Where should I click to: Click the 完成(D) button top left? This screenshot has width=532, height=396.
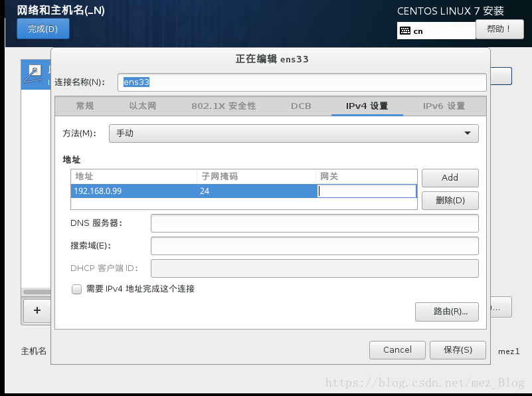point(43,29)
